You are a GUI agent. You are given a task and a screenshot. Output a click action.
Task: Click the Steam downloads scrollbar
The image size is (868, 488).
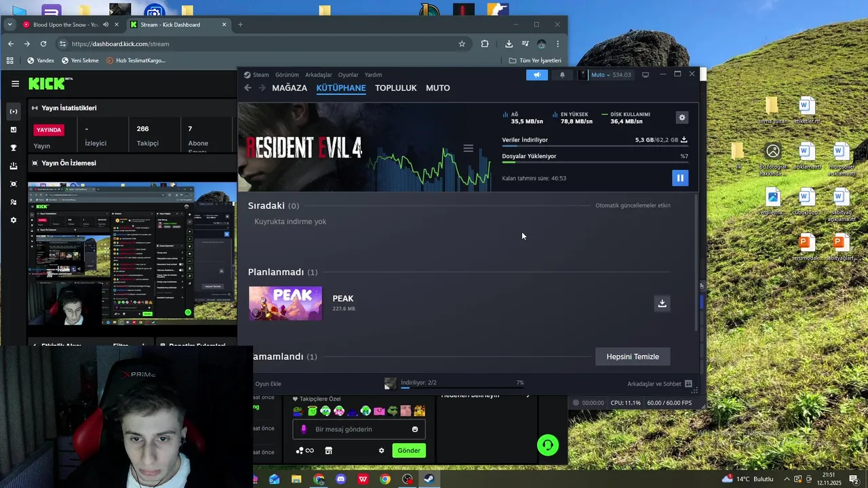tap(696, 262)
